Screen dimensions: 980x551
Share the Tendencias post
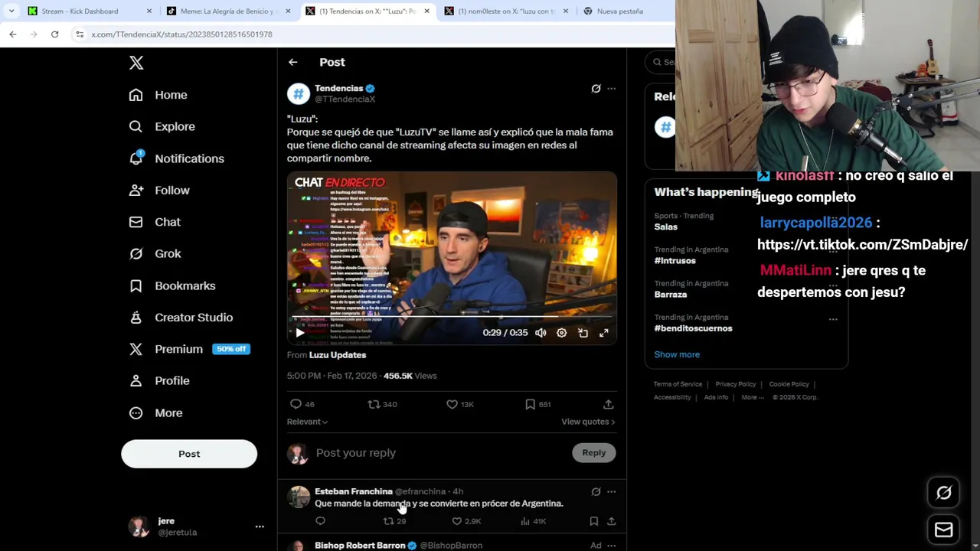pos(608,404)
